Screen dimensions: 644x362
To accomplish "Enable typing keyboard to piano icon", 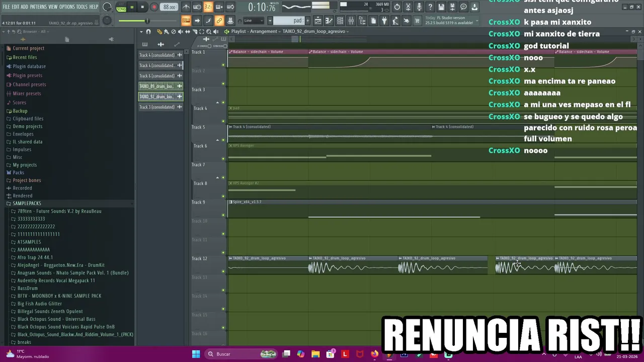I will point(186,21).
